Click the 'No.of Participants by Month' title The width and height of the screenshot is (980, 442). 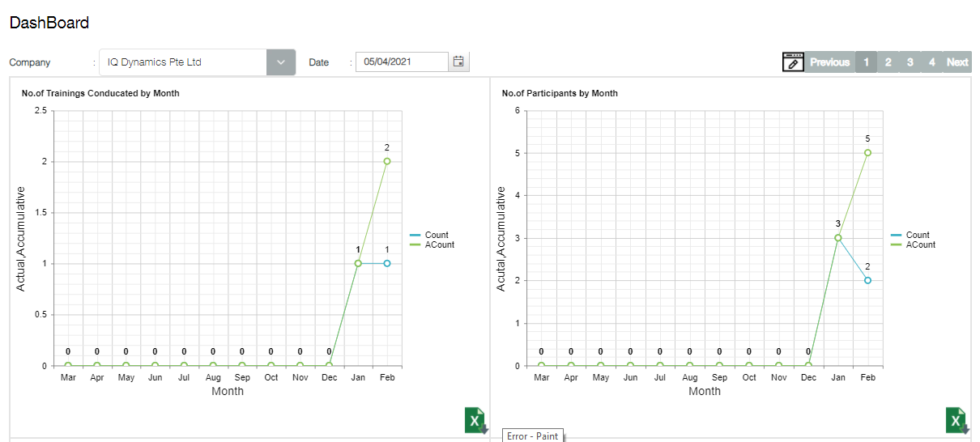point(560,93)
